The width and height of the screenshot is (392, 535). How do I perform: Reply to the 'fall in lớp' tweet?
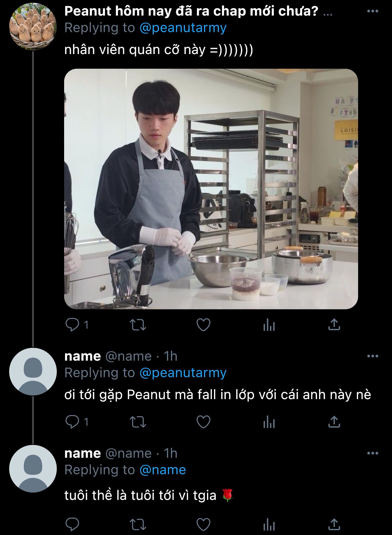(72, 422)
